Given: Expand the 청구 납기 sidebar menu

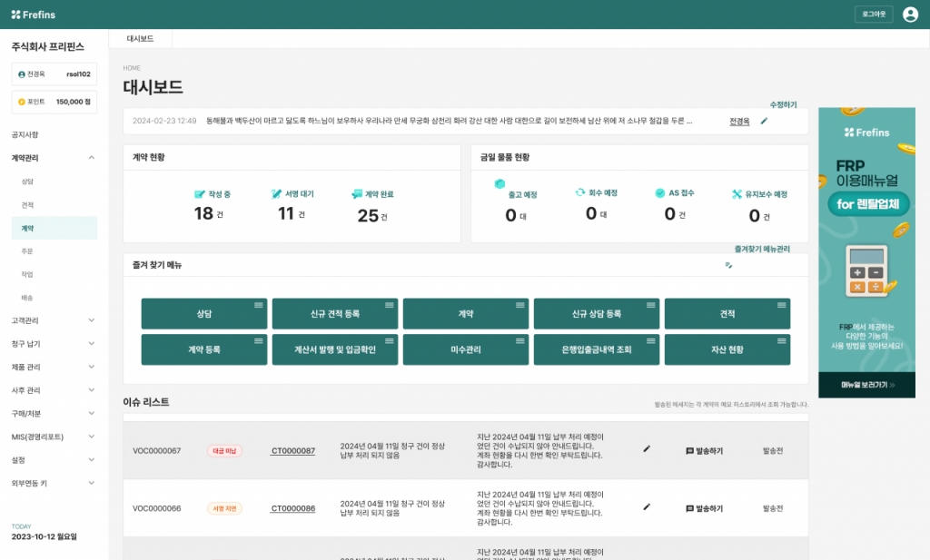Looking at the screenshot, I should [x=91, y=344].
